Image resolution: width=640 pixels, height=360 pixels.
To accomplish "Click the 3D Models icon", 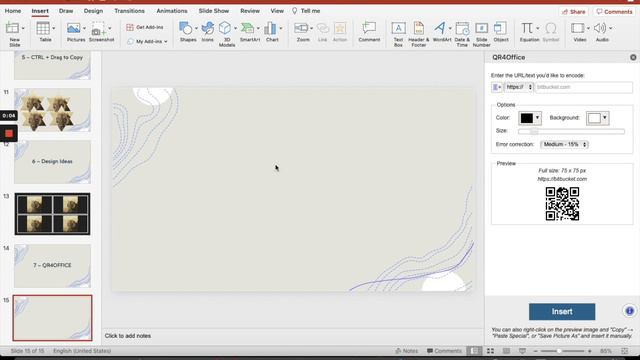I will 225,28.
